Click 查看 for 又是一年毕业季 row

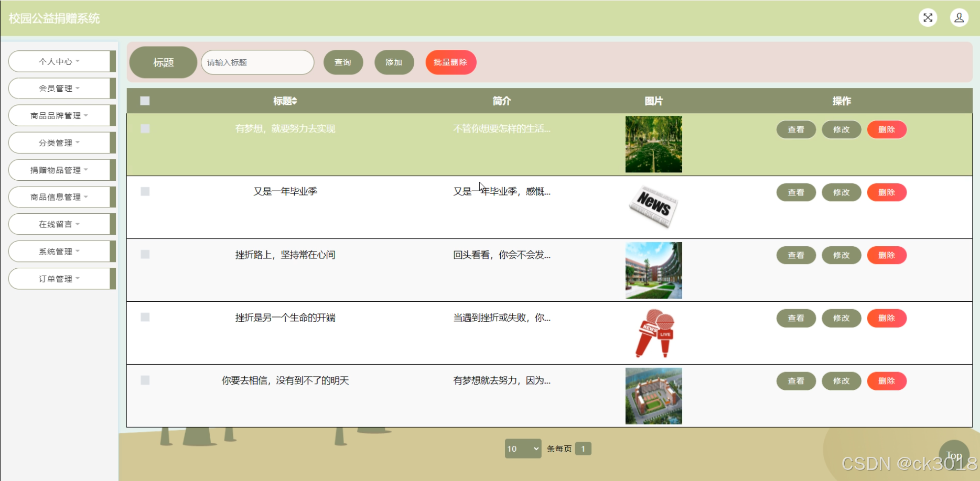pos(796,192)
